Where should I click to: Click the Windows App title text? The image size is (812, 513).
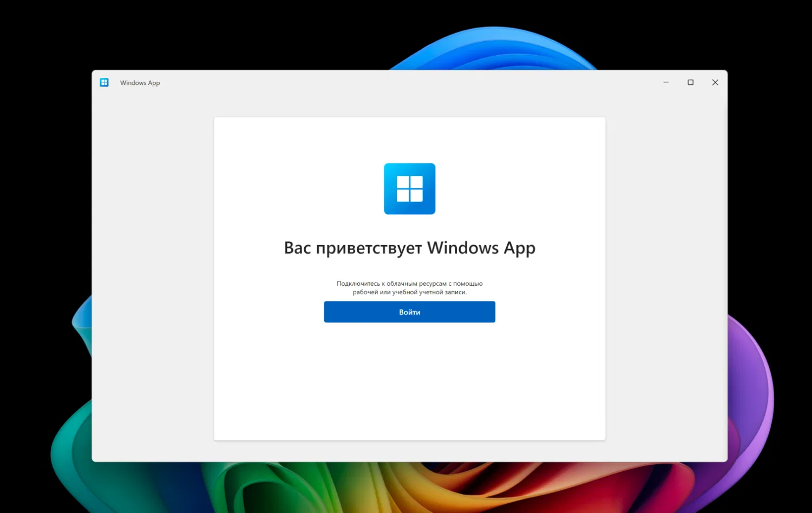[x=140, y=83]
